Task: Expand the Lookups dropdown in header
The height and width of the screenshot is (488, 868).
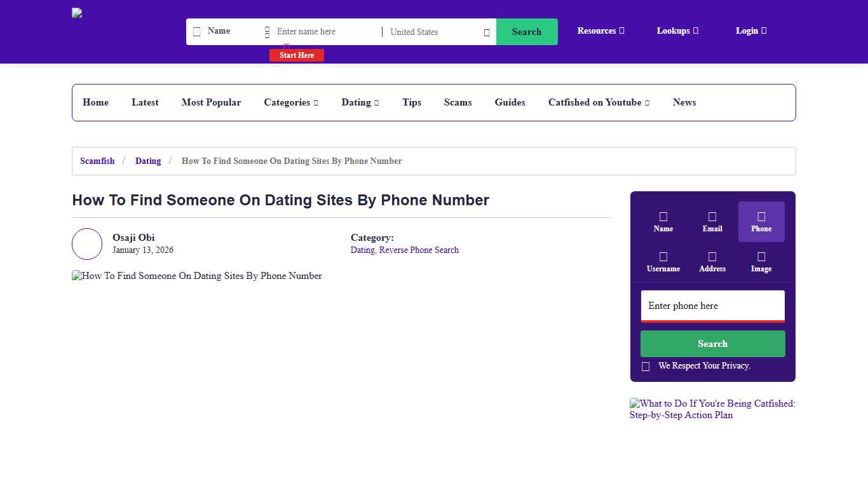Action: pos(677,30)
